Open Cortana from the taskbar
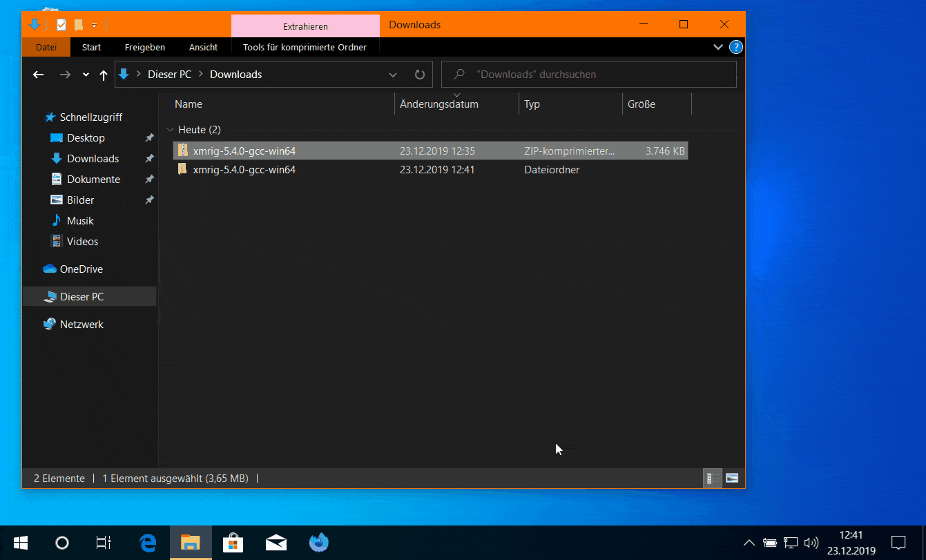The image size is (926, 560). pyautogui.click(x=62, y=543)
